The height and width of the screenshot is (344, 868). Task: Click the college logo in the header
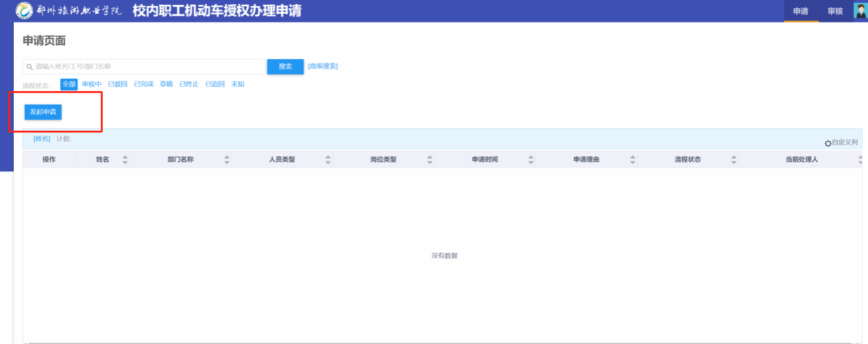[24, 11]
